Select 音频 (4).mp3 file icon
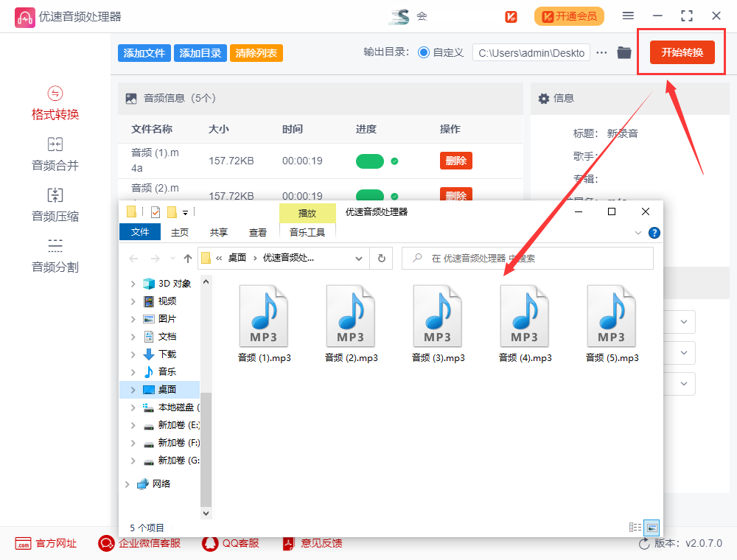The height and width of the screenshot is (560, 737). click(x=525, y=316)
